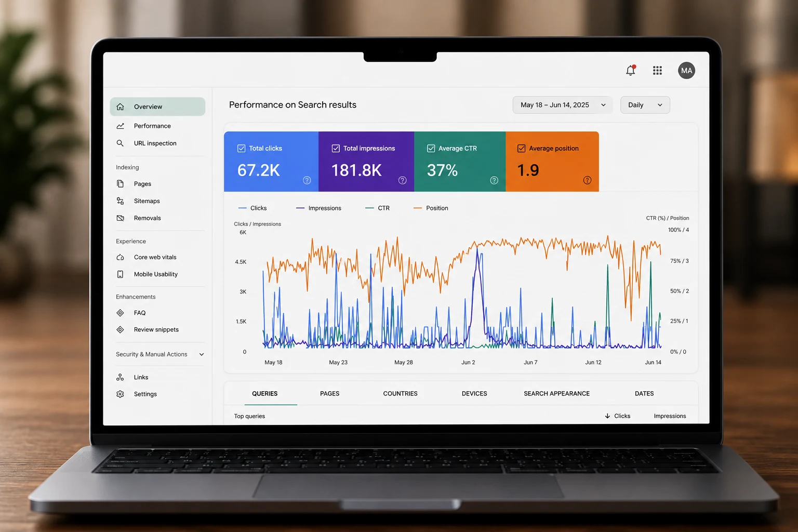Click the Review snippets diamond icon

[x=120, y=329]
